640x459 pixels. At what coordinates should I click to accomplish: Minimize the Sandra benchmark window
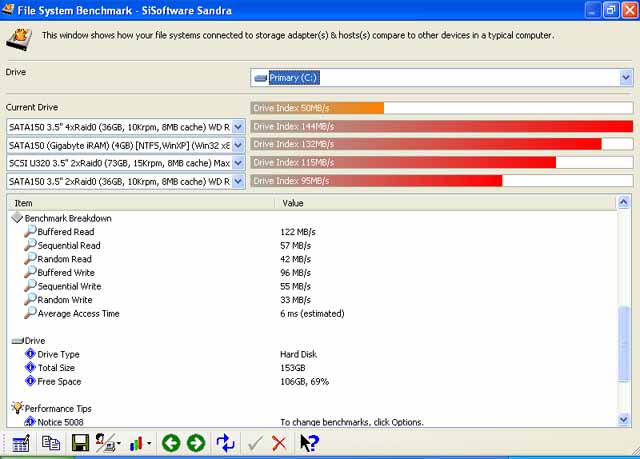click(x=593, y=10)
